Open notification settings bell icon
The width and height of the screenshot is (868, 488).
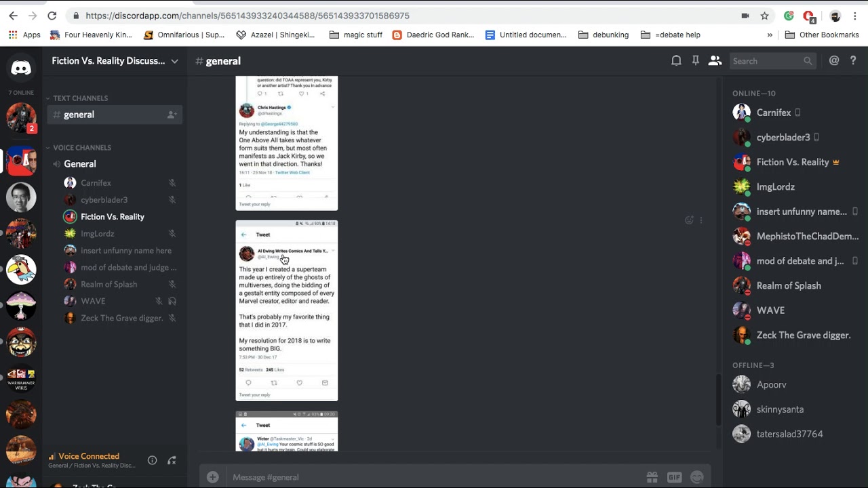676,61
